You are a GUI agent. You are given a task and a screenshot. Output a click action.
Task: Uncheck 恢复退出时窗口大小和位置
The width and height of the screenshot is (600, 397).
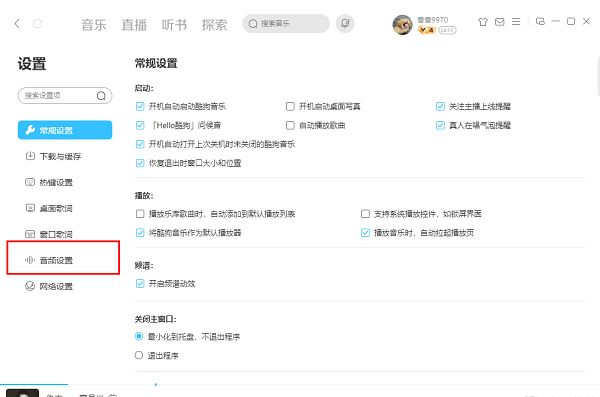tap(140, 163)
